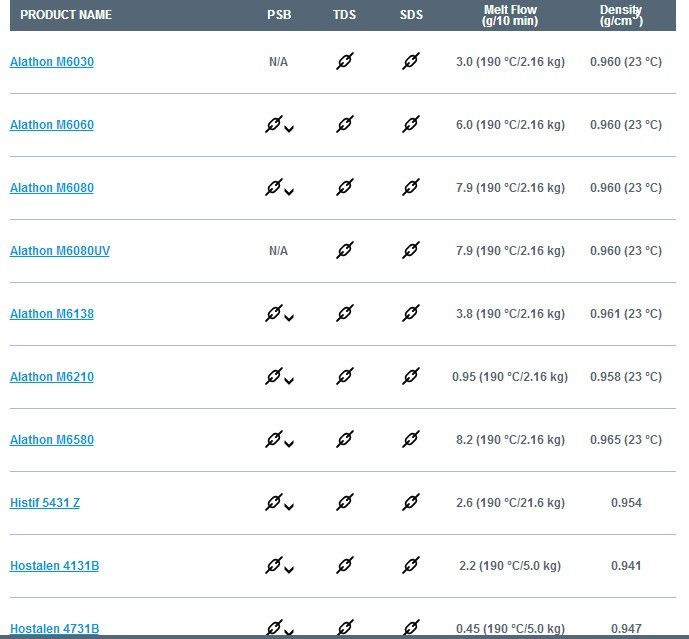
Task: Open TDS link icon for Alathon M6210
Action: click(345, 376)
